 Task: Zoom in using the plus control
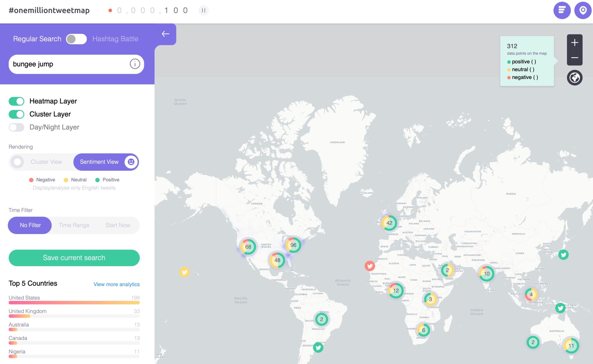[575, 42]
